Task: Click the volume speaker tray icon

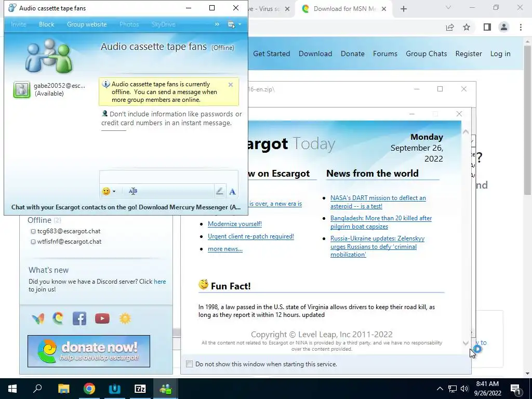Action: pyautogui.click(x=464, y=389)
